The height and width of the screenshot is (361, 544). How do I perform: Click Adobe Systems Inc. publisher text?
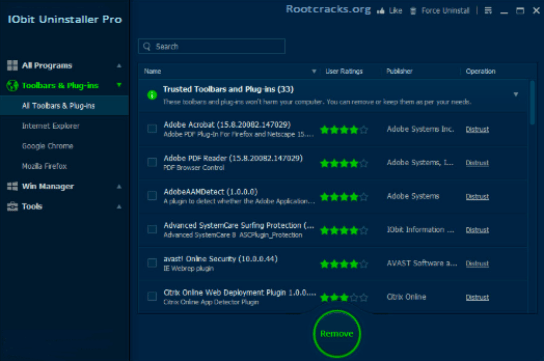(x=420, y=129)
